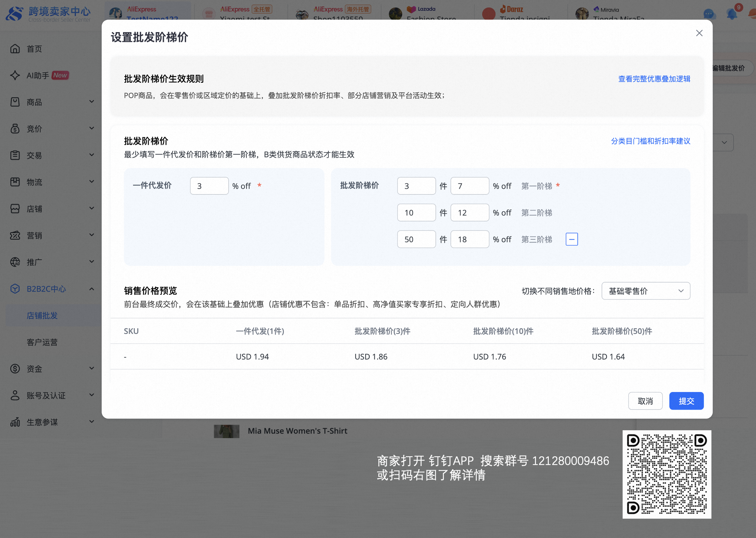Screen dimensions: 756x538
Task: Open the 基础零售价 price dropdown
Action: tap(645, 291)
